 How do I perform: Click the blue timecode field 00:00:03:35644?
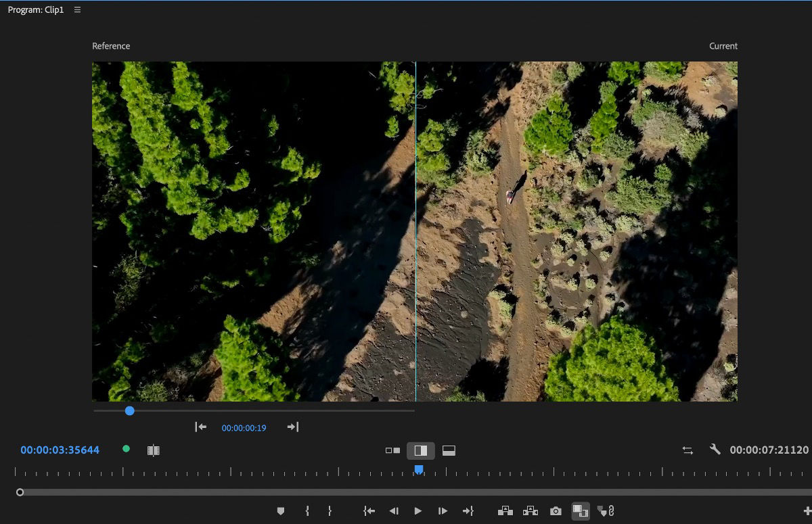(x=60, y=449)
